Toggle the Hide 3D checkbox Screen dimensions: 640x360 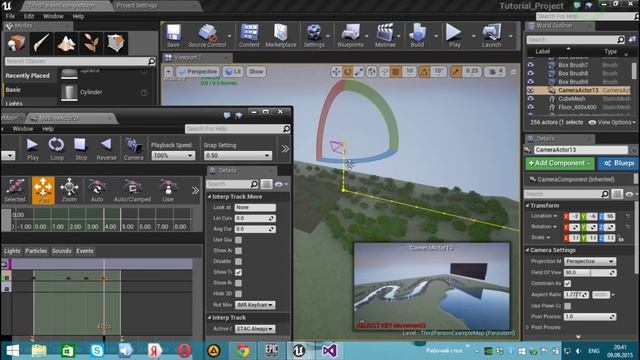coord(238,293)
